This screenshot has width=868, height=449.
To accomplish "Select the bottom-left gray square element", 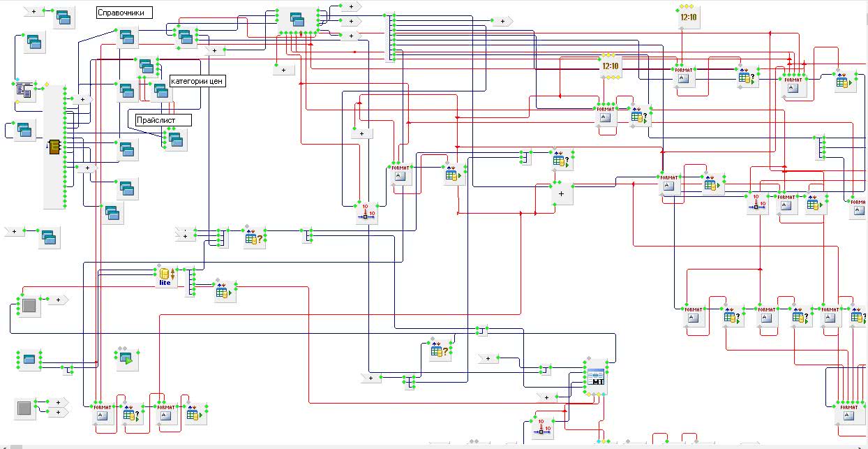I will 25,408.
